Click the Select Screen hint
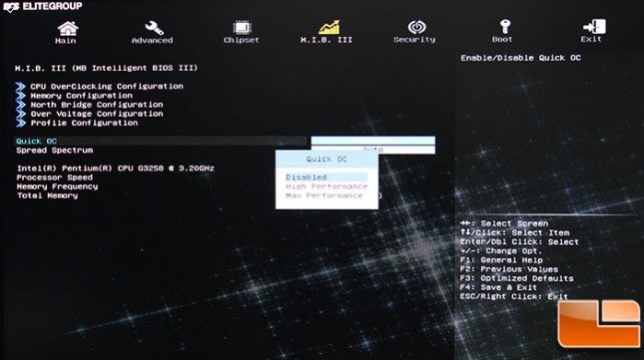 [x=504, y=223]
